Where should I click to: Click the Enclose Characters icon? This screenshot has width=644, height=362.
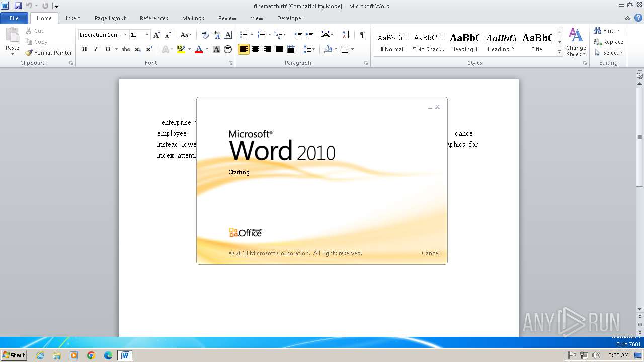228,49
